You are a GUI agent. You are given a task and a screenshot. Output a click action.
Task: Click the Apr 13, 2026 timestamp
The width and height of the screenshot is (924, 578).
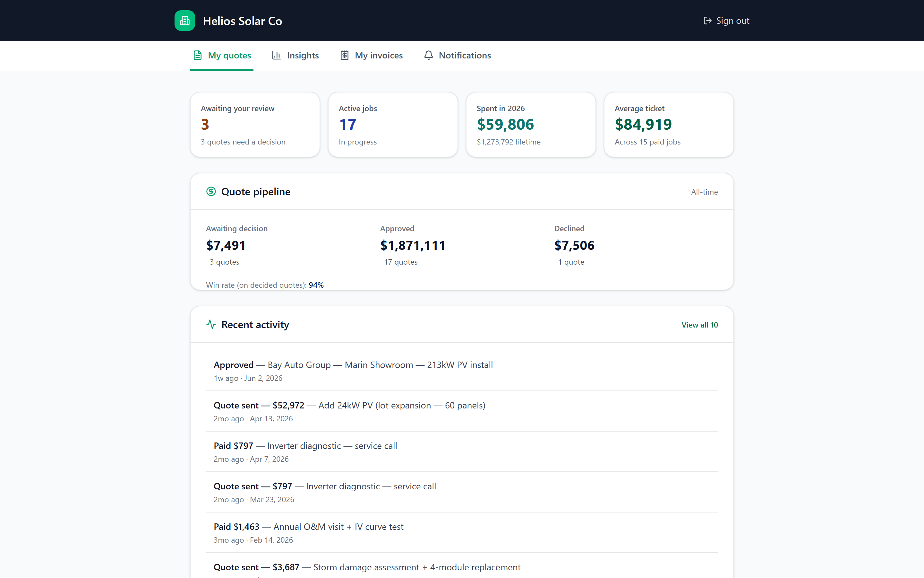click(x=271, y=419)
